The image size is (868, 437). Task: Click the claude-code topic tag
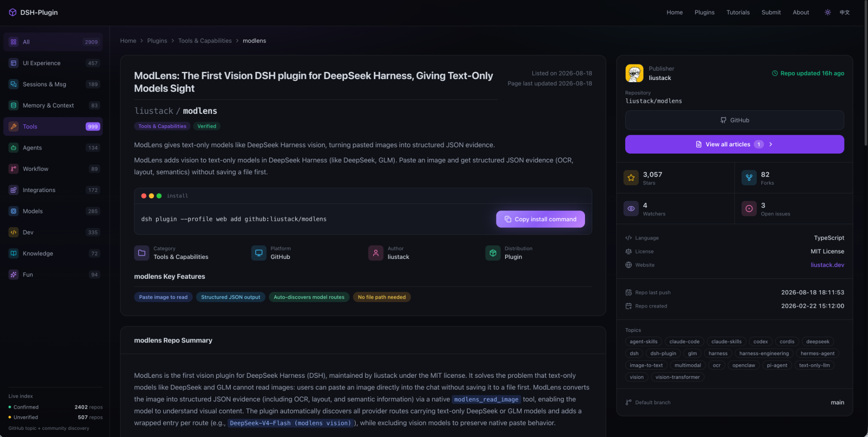pyautogui.click(x=684, y=342)
